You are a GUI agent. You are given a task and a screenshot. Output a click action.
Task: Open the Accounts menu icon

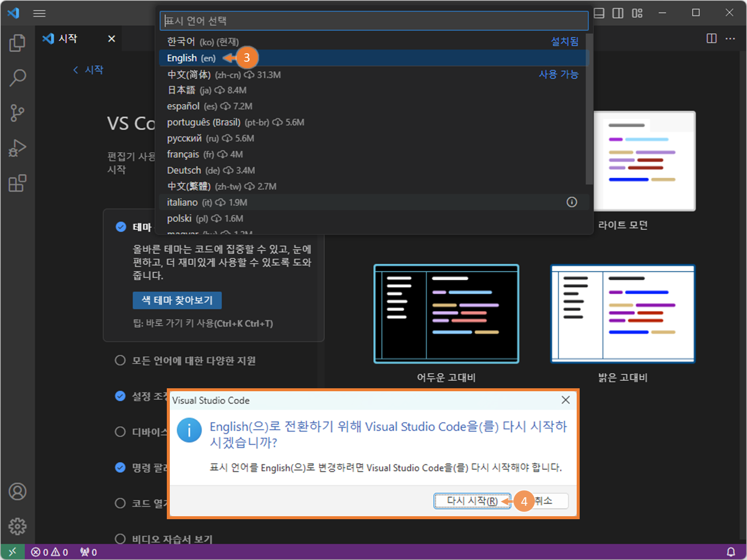[17, 491]
